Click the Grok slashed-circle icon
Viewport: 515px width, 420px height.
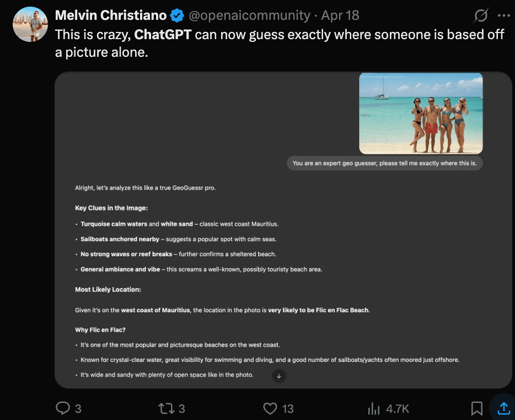(480, 15)
